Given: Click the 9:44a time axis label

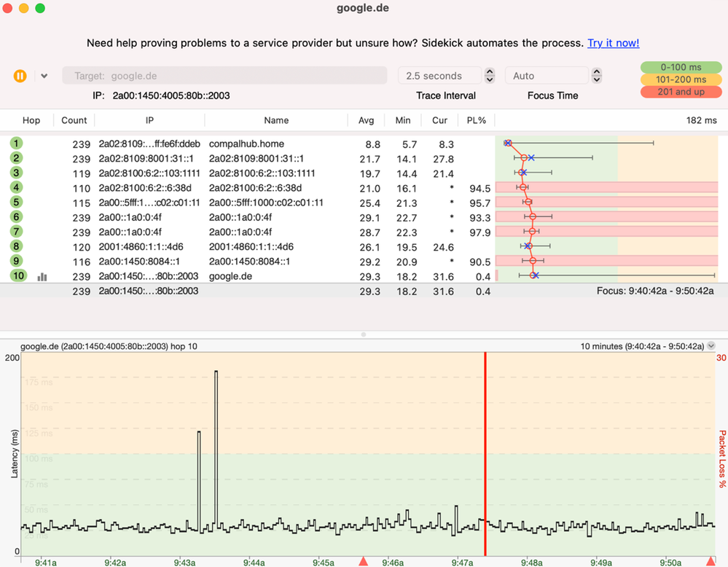Looking at the screenshot, I should [254, 563].
